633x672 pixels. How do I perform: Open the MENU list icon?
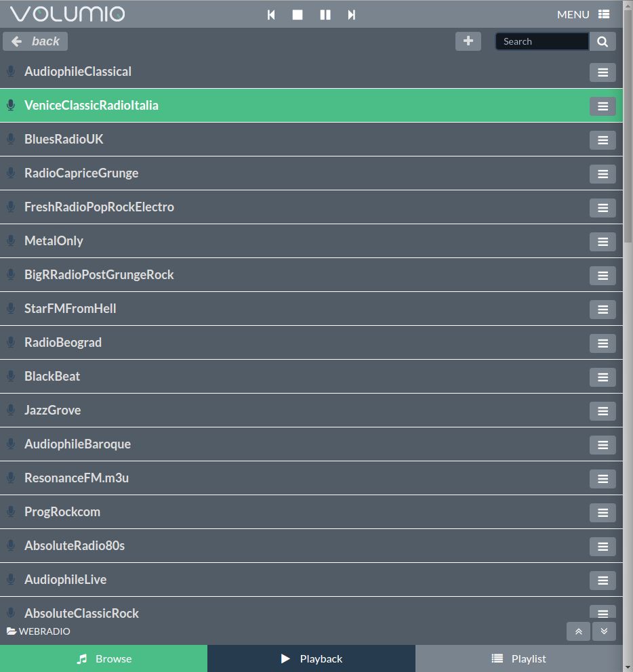point(604,15)
